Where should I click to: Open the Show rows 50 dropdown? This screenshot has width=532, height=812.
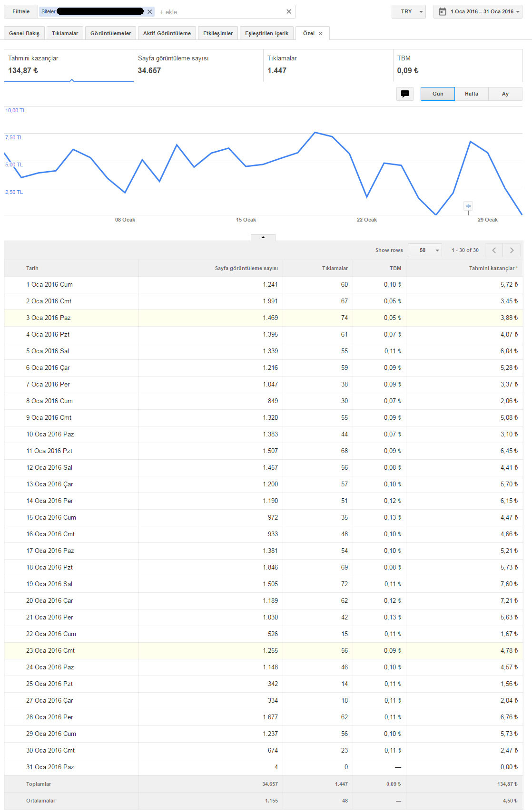point(425,250)
